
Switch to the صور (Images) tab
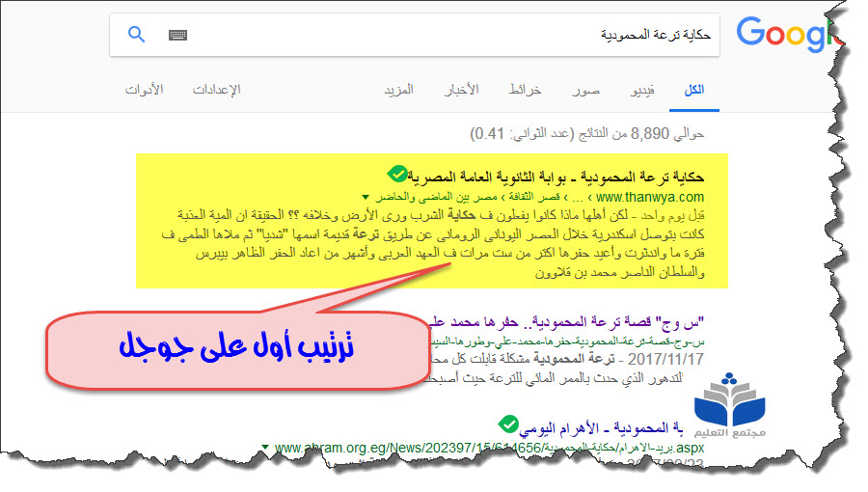click(x=584, y=90)
